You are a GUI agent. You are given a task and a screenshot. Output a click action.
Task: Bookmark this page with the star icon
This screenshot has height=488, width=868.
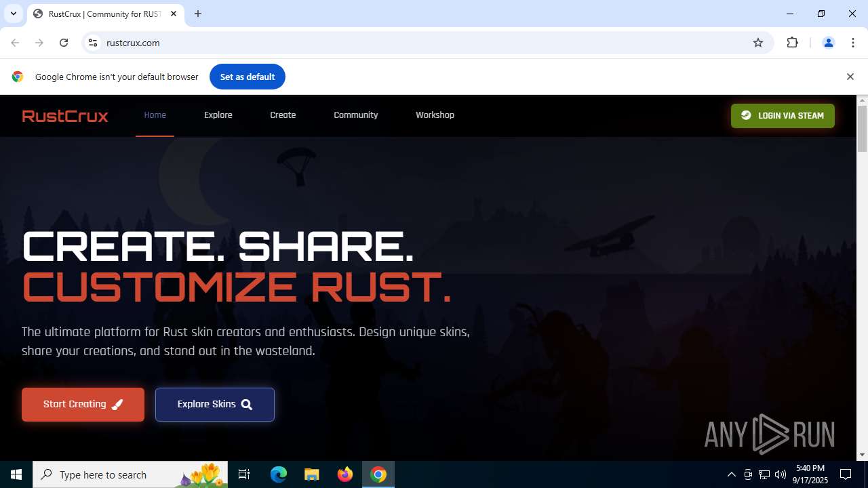tap(758, 43)
